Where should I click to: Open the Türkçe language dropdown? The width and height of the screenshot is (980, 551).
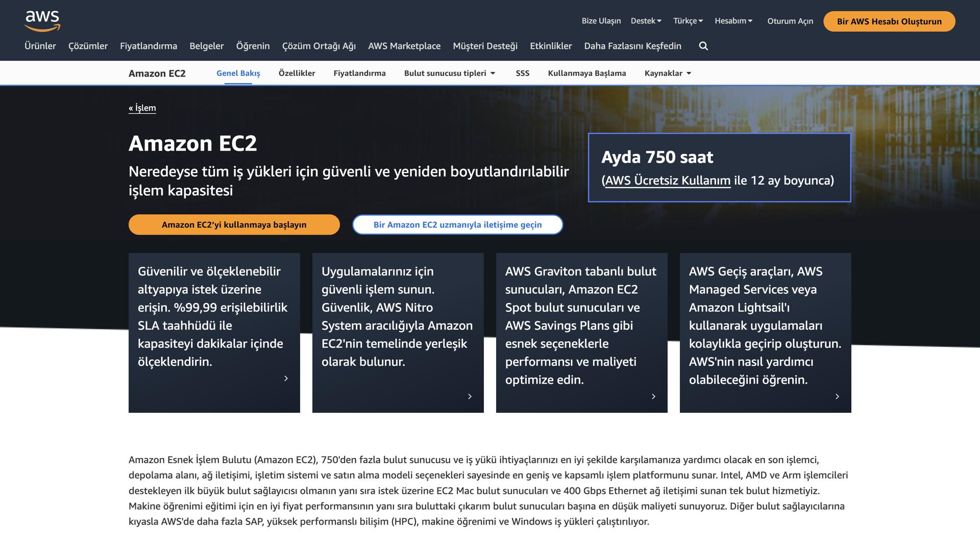coord(687,21)
